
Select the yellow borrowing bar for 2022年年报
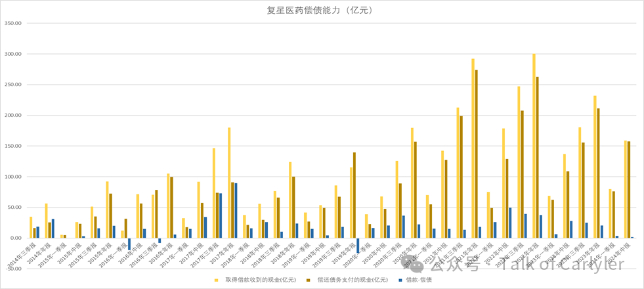click(534, 146)
